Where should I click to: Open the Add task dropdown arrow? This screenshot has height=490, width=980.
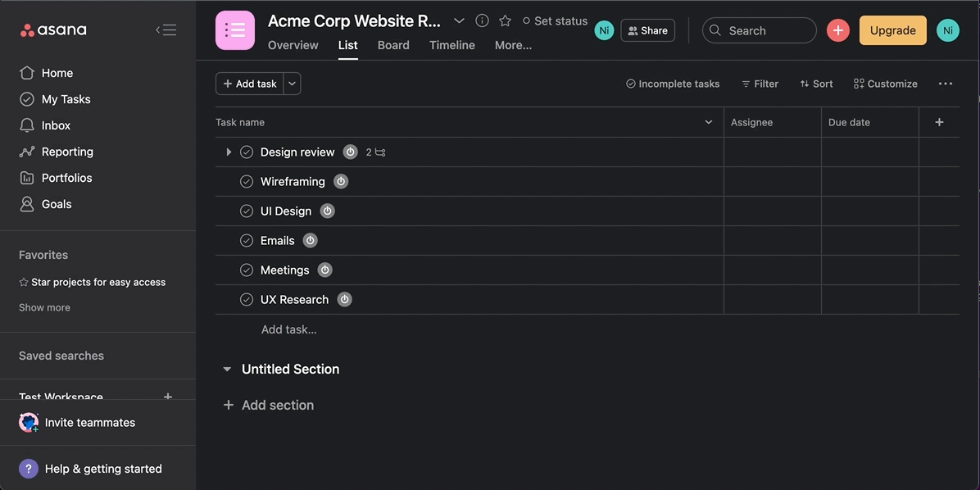tap(292, 84)
